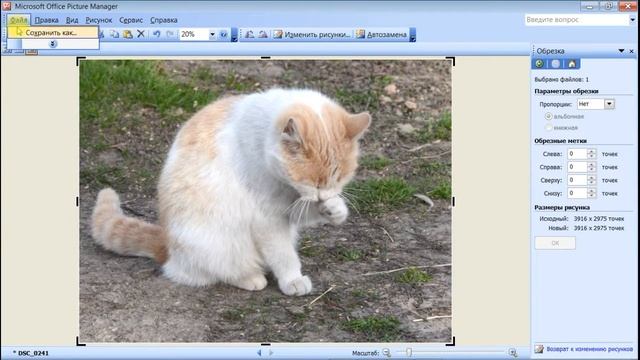Open the Сервис menu
Viewport: 640px width, 360px height.
click(131, 20)
